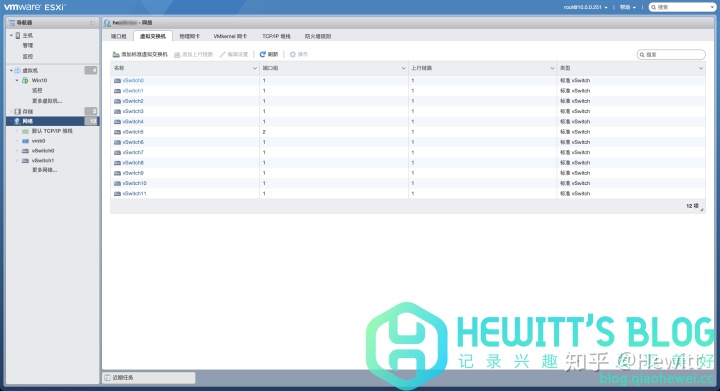Open the uplinks (上行链路) column dropdown arrow

click(x=552, y=68)
